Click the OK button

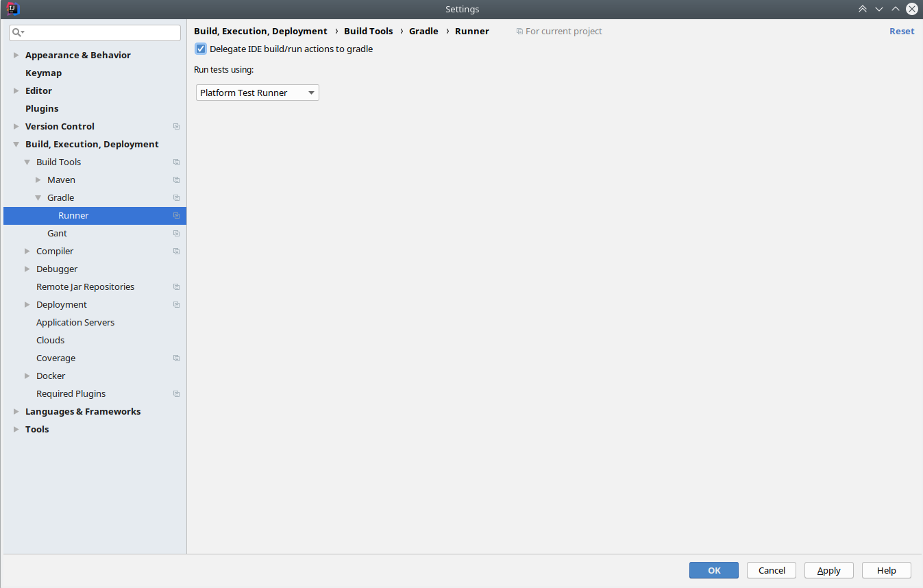pyautogui.click(x=714, y=570)
